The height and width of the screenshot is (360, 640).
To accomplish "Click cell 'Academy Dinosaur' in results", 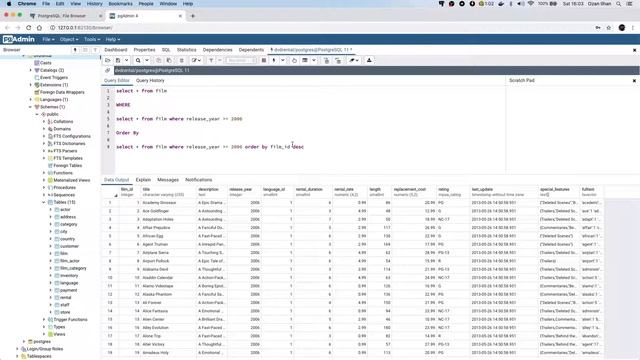I will 159,203.
